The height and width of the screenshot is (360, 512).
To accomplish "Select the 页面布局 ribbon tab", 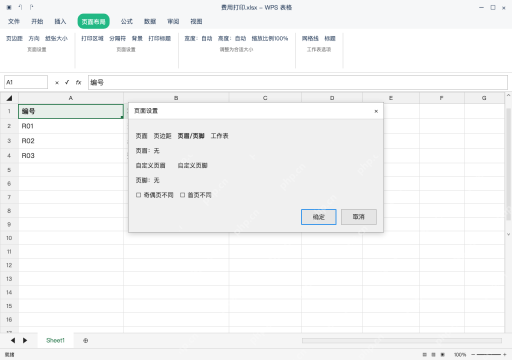I will click(x=94, y=21).
